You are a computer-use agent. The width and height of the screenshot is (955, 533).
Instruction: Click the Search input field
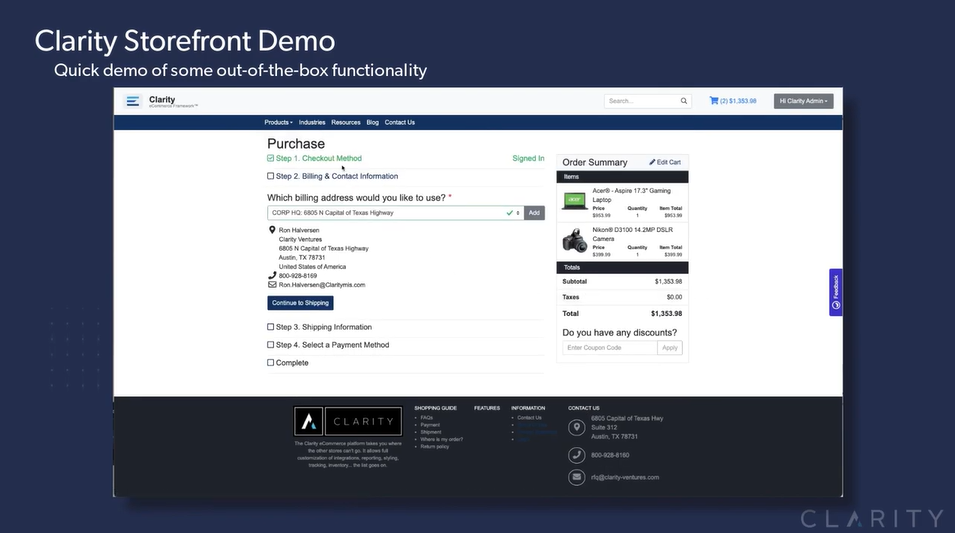648,101
